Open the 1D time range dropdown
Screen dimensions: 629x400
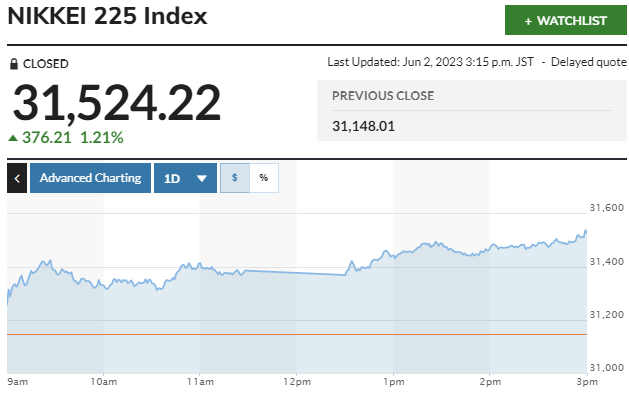point(185,178)
